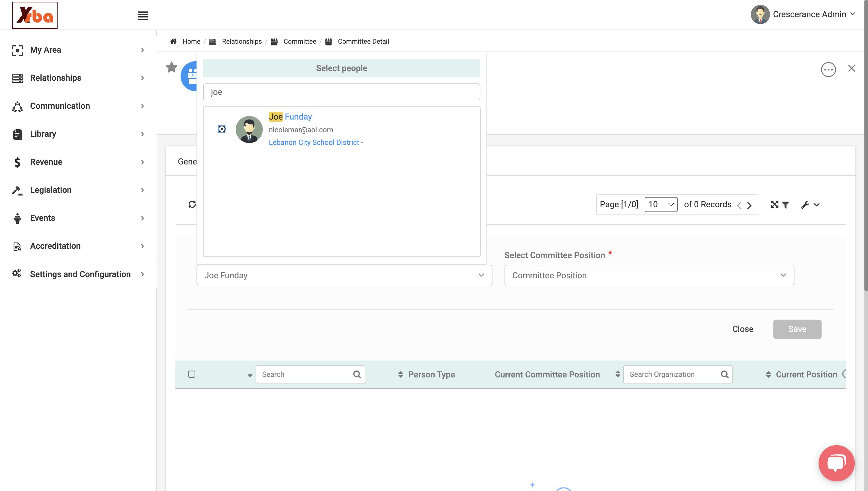Go to previous page arrow
This screenshot has height=491, width=868.
[x=739, y=205]
